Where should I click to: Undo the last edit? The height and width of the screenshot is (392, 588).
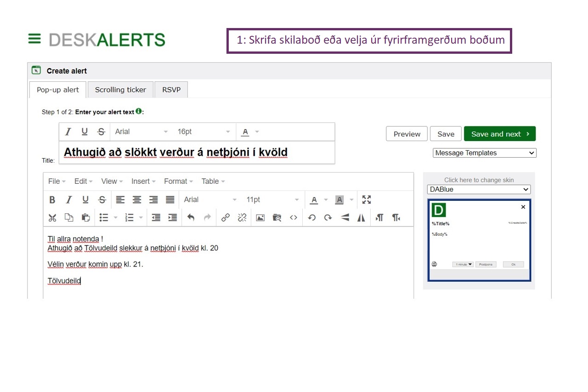click(191, 218)
